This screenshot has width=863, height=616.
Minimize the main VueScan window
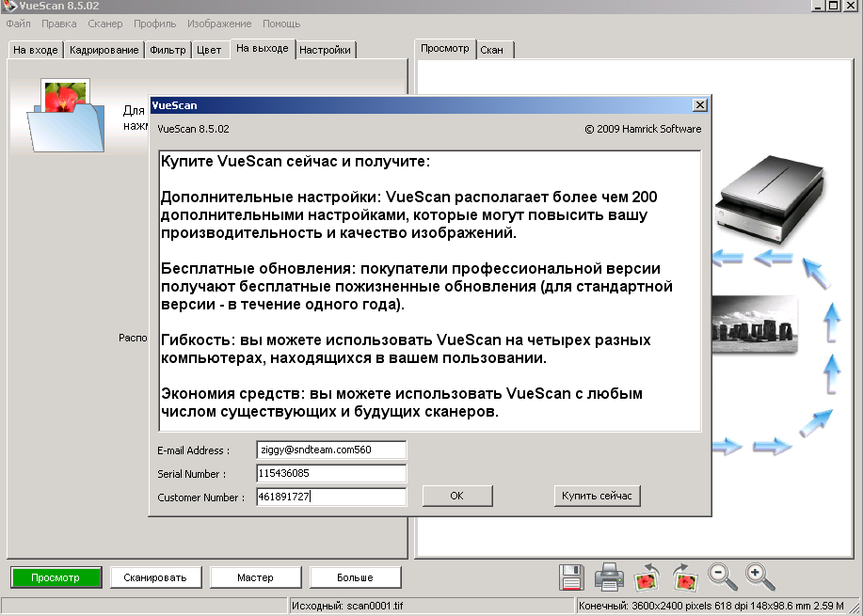click(x=819, y=6)
